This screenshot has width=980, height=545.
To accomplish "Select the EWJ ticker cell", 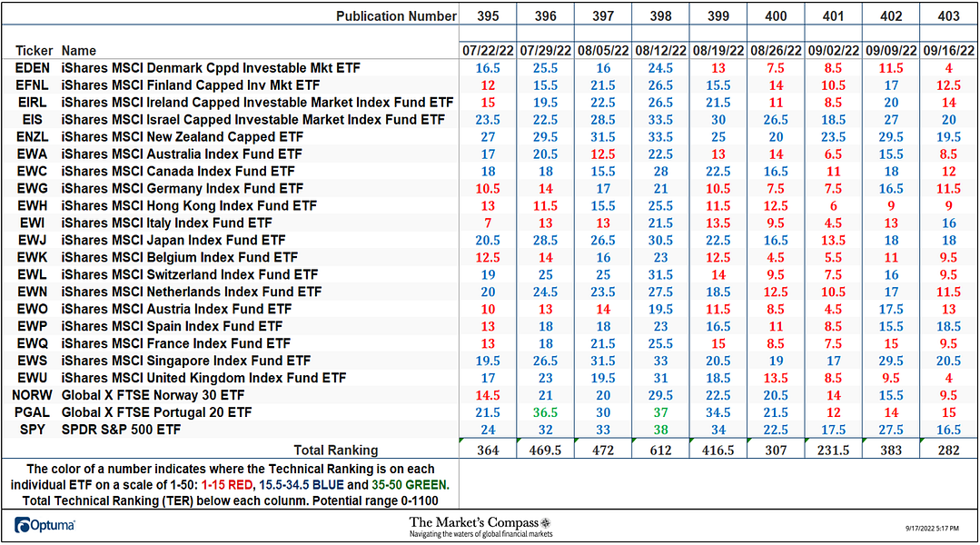I will pyautogui.click(x=32, y=240).
